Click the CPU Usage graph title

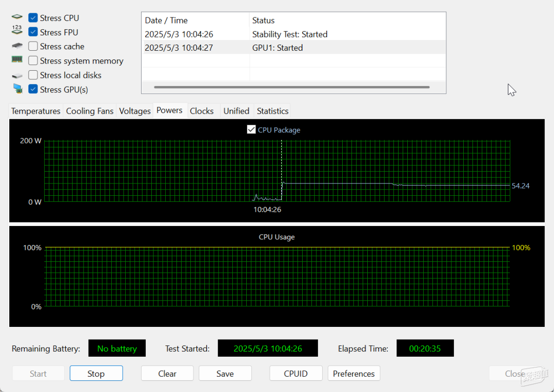(x=276, y=237)
